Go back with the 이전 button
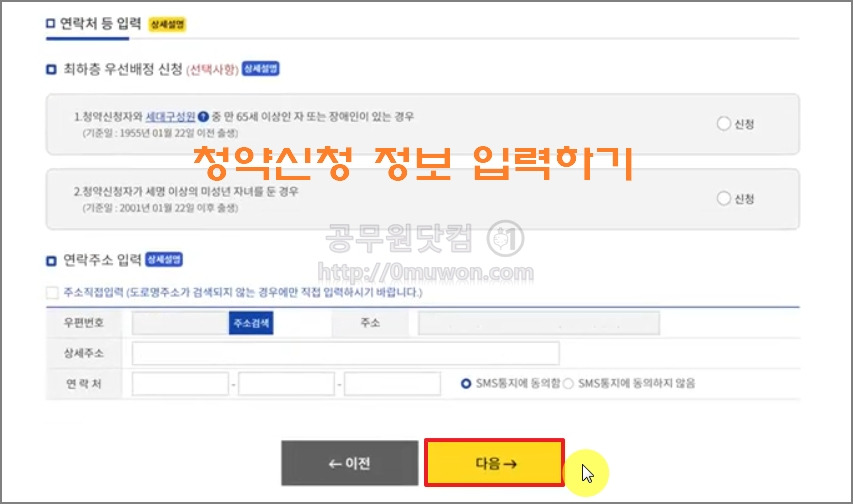Screen dimensions: 853x504 (x=350, y=463)
